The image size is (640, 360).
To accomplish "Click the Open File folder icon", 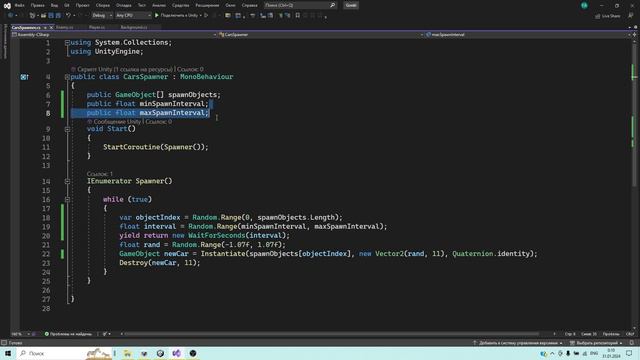I will click(x=43, y=15).
